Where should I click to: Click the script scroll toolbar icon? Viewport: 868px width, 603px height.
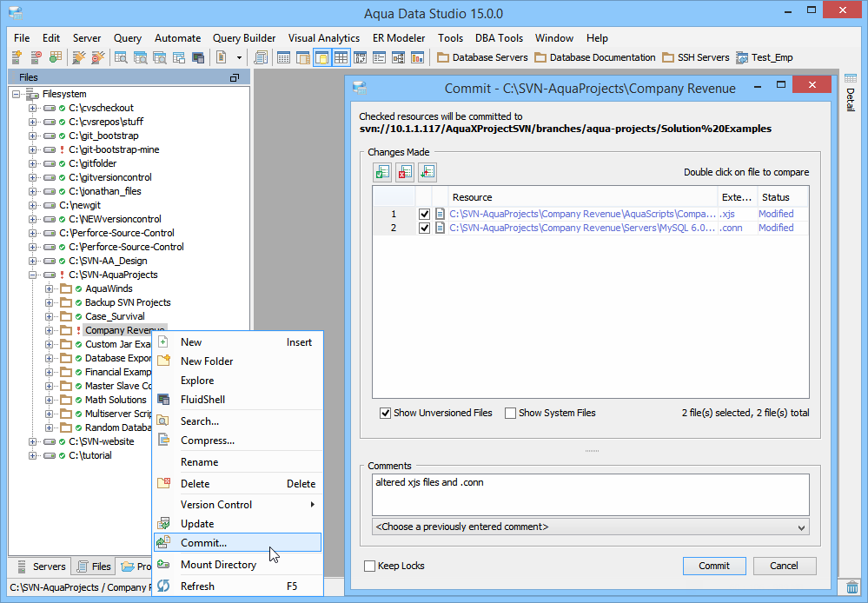(260, 57)
